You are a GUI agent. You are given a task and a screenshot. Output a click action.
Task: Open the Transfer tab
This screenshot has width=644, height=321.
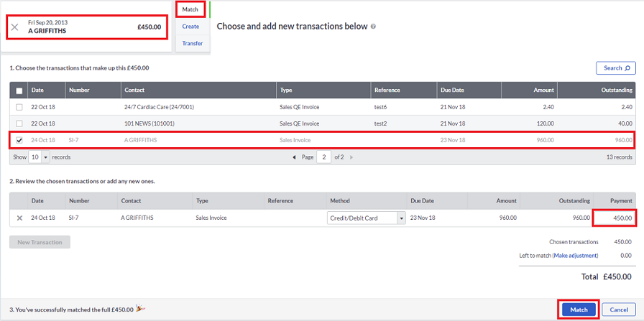pyautogui.click(x=192, y=44)
